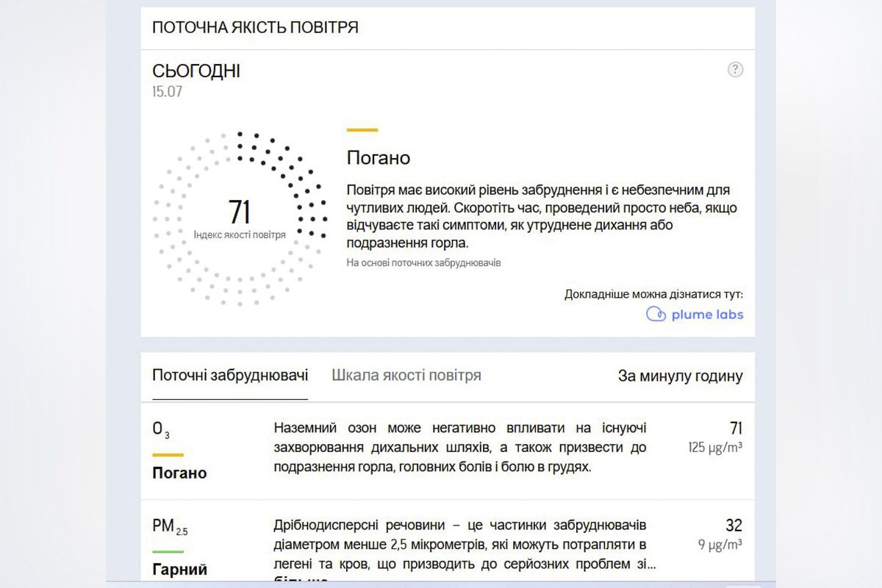Click the СЬОГОДНІ heading
This screenshot has width=882, height=588.
coord(196,71)
